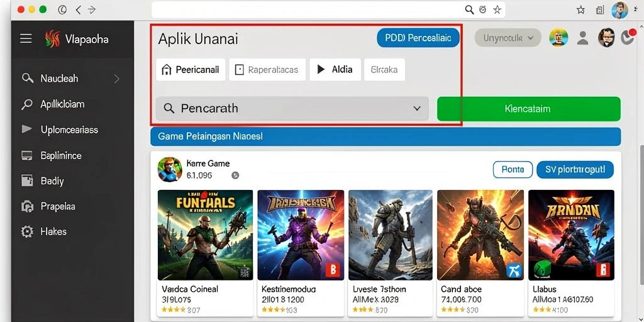Open the gray knight game thumbnail
Image resolution: width=644 pixels, height=322 pixels.
[390, 235]
